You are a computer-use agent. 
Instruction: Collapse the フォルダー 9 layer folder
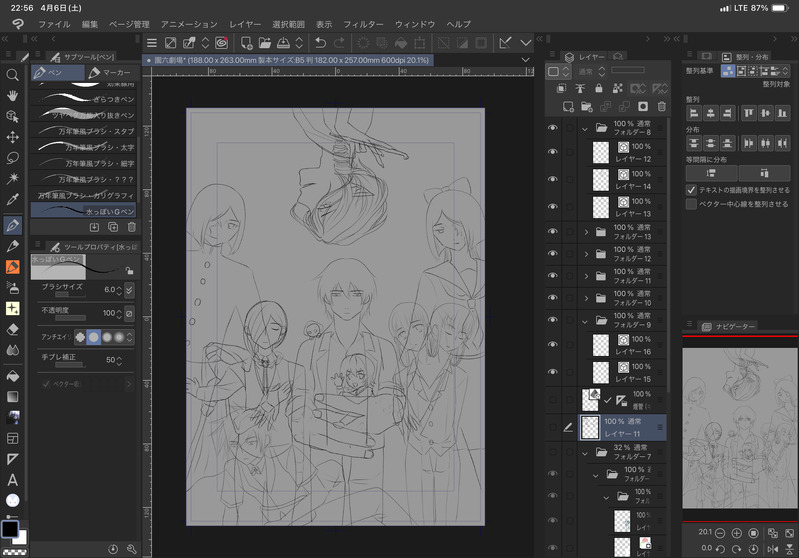(586, 321)
